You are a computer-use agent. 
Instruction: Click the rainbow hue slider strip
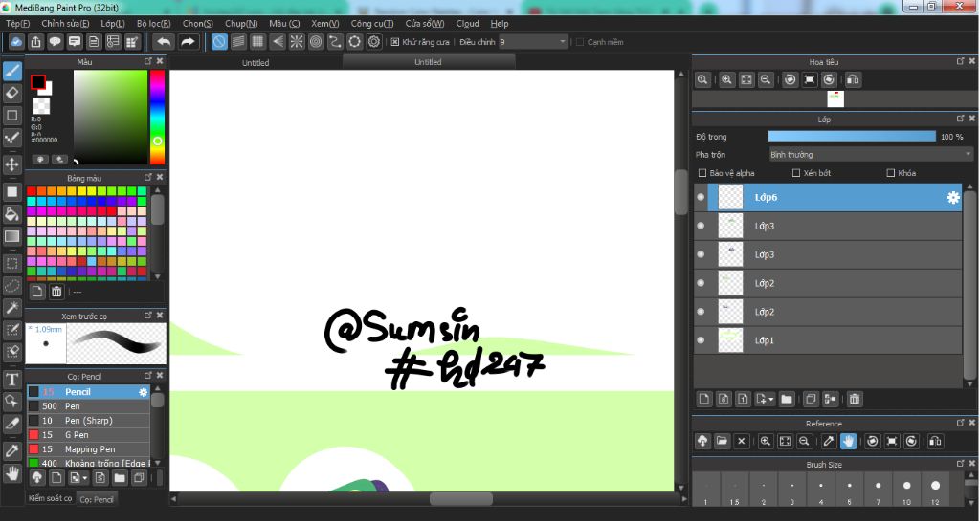[157, 117]
